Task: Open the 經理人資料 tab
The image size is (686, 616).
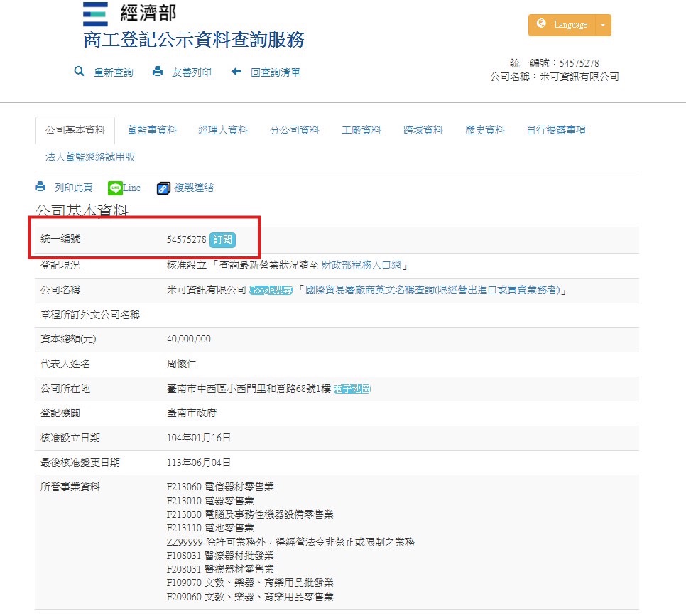Action: (223, 130)
